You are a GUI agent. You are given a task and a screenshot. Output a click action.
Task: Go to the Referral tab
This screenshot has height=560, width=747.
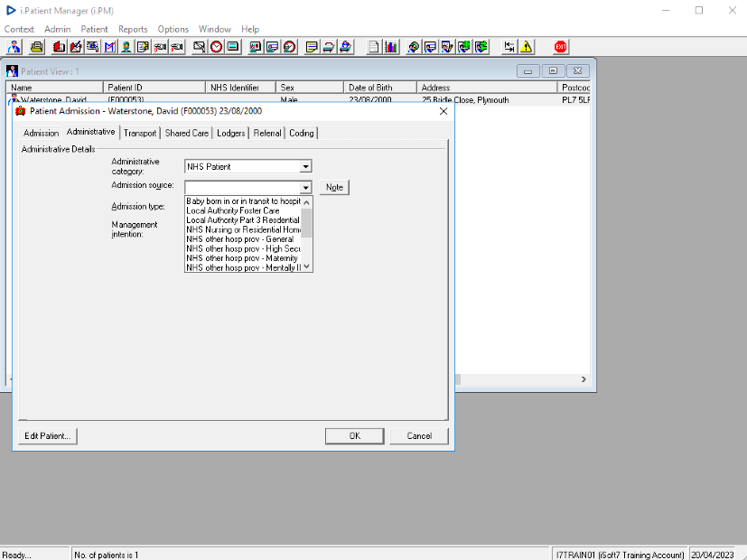(x=267, y=134)
